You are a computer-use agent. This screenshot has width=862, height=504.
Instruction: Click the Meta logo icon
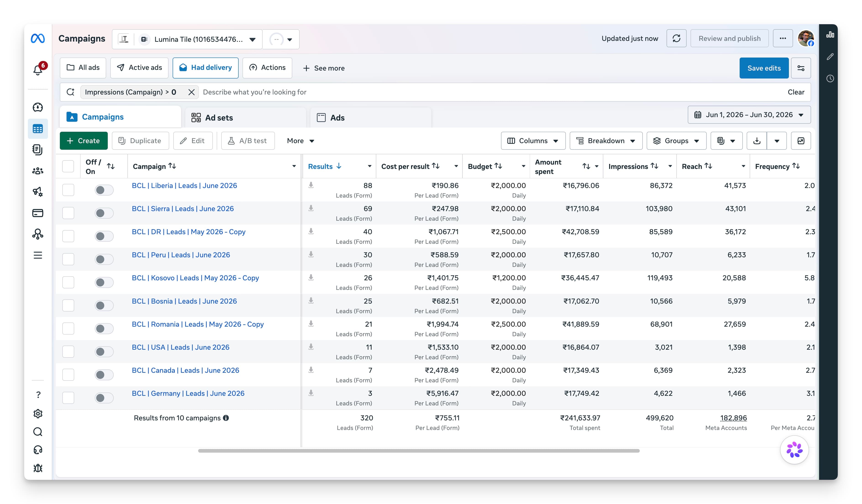[38, 39]
